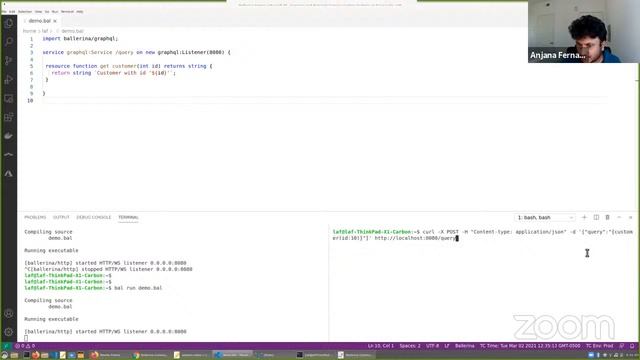
Task: Click the 'UTF-8' encoding status item
Action: [x=432, y=346]
